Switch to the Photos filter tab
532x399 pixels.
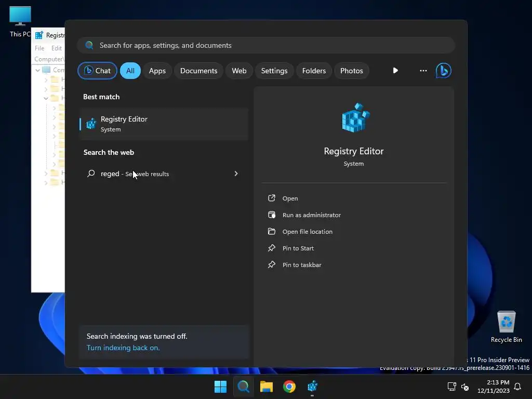point(352,71)
